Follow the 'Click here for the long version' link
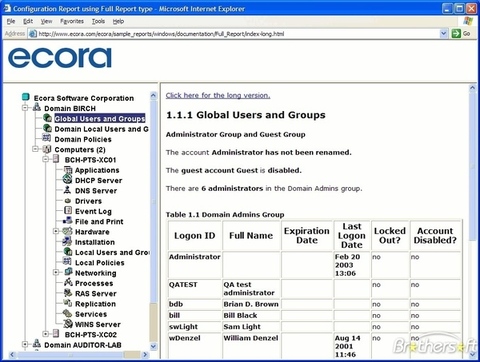Viewport: 480px width, 362px height. [218, 95]
